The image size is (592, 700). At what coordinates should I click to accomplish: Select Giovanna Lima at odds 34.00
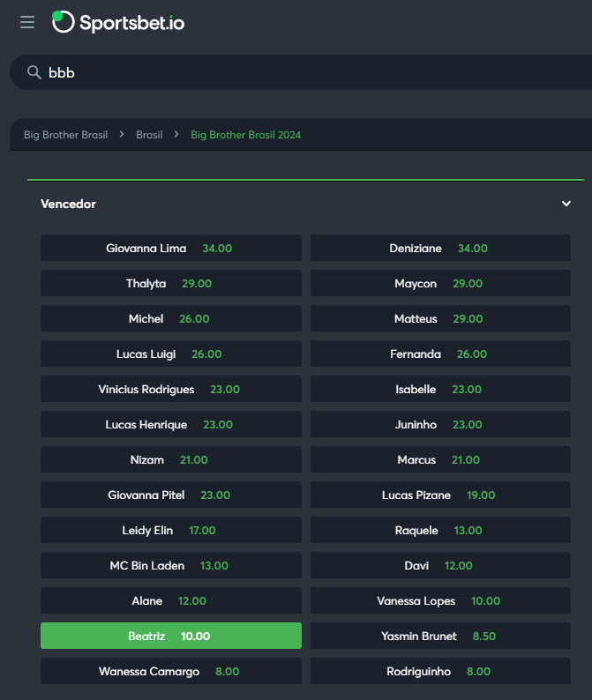(170, 248)
